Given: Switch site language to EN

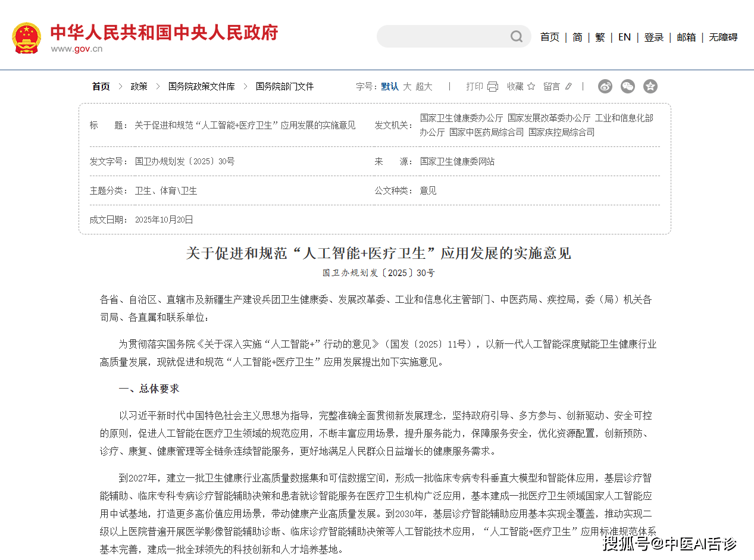Looking at the screenshot, I should click(x=624, y=37).
